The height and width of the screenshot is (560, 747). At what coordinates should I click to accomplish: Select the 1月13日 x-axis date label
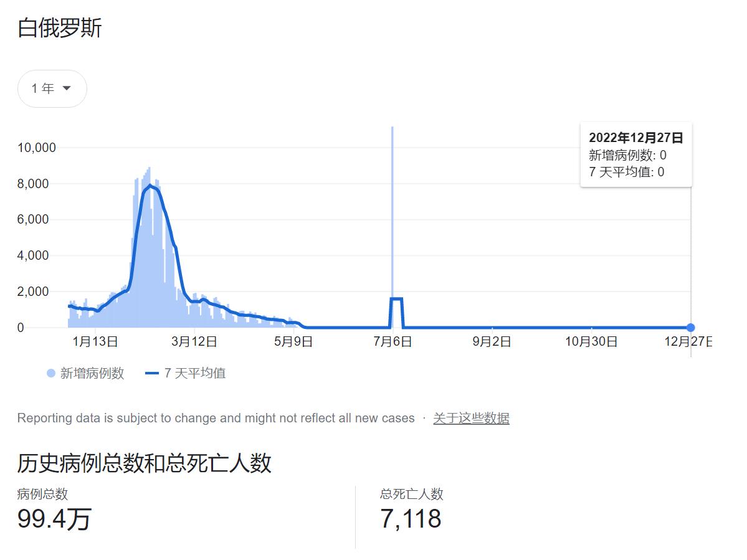coord(95,341)
